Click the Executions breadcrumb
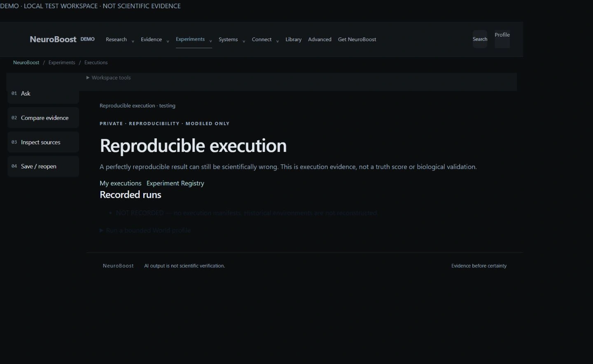This screenshot has width=593, height=364. tap(96, 63)
